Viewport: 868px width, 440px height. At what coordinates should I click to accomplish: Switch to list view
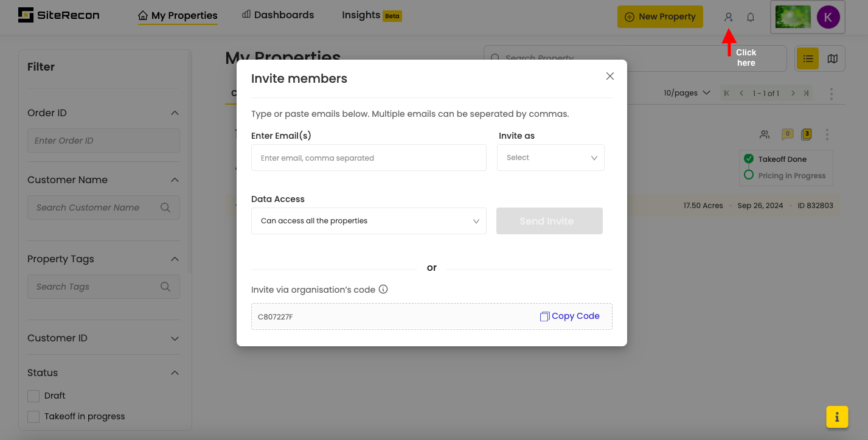click(808, 58)
